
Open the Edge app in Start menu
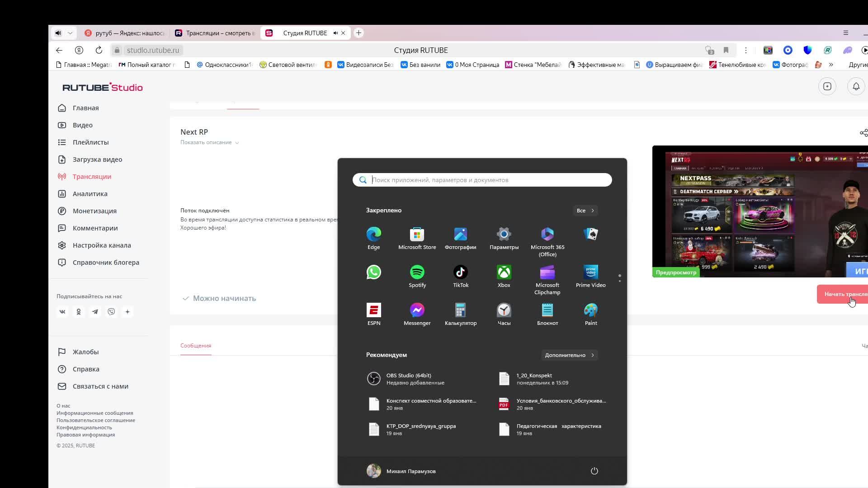click(373, 235)
